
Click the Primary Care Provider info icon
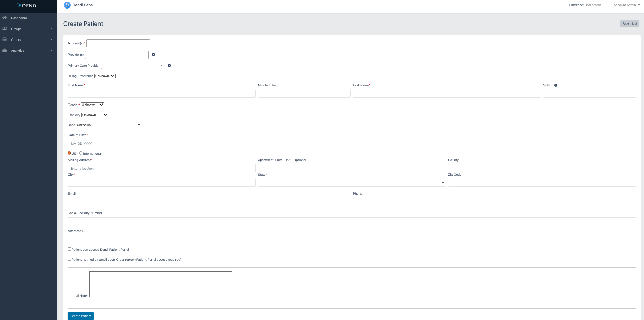169,65
